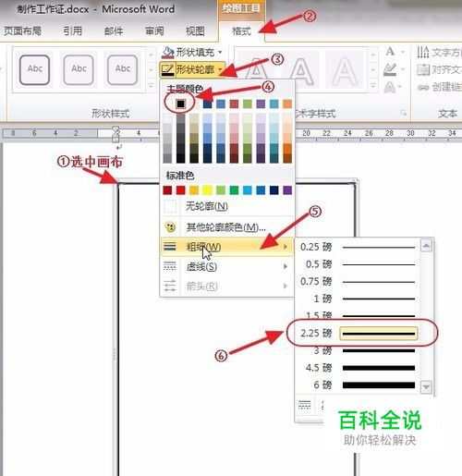
Task: Choose 6 磅 line weight
Action: (358, 385)
